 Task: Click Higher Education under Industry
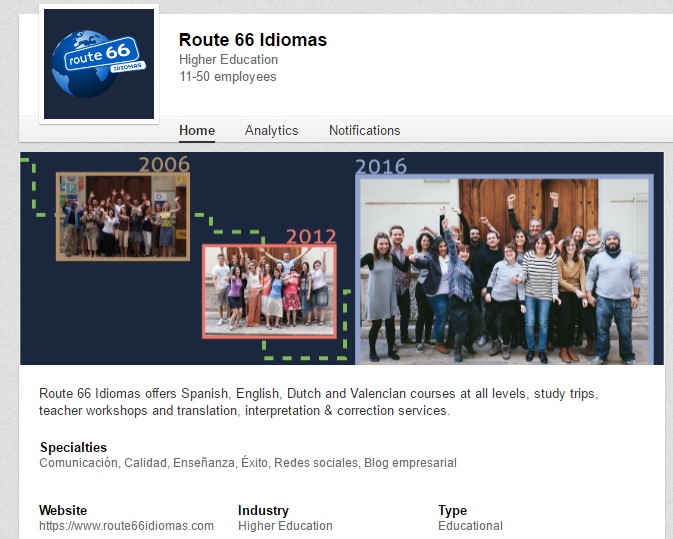coord(285,526)
